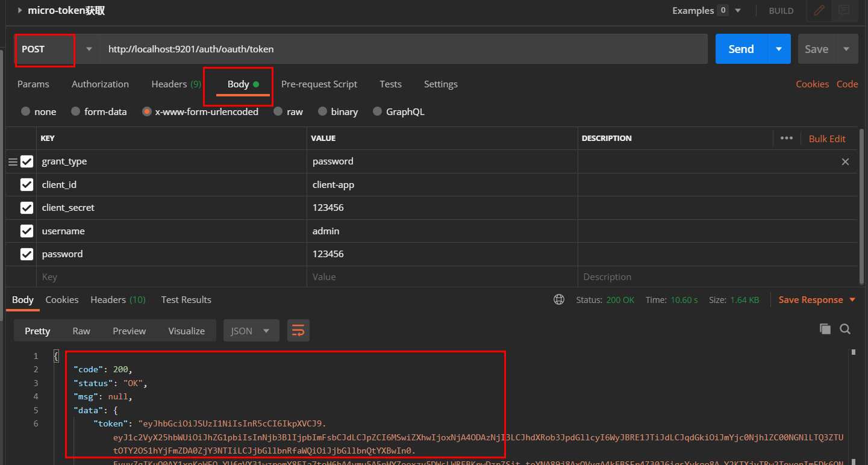
Task: Click the edit pencil icon
Action: pyautogui.click(x=819, y=10)
